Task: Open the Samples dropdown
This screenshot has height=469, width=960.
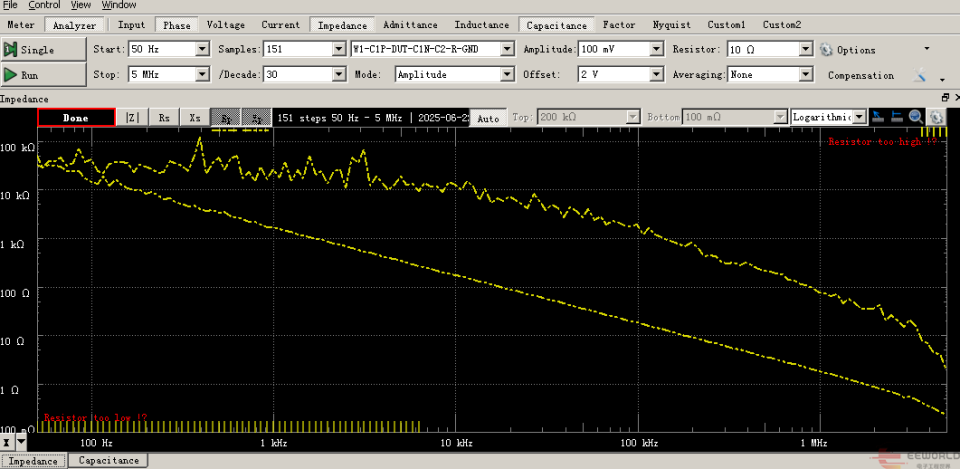Action: [x=339, y=50]
